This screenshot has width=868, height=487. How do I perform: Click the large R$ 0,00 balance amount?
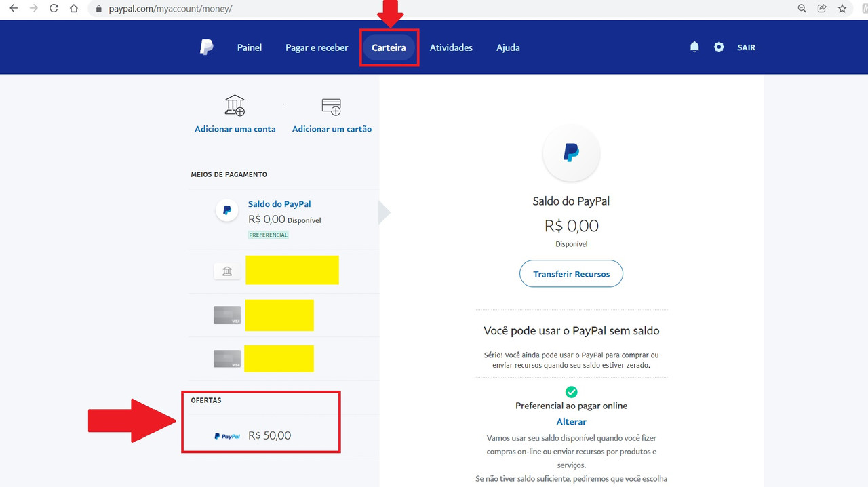tap(571, 226)
